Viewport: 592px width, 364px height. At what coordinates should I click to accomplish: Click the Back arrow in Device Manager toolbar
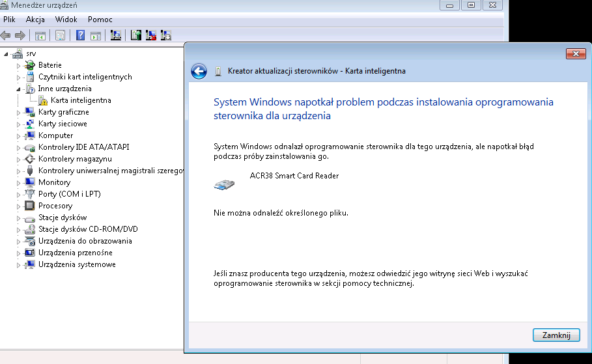[x=5, y=36]
